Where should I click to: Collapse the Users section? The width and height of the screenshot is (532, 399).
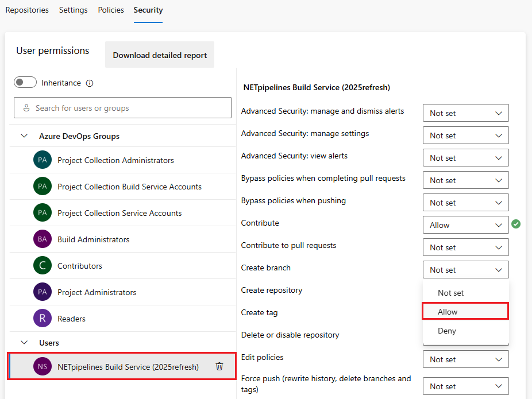click(24, 343)
